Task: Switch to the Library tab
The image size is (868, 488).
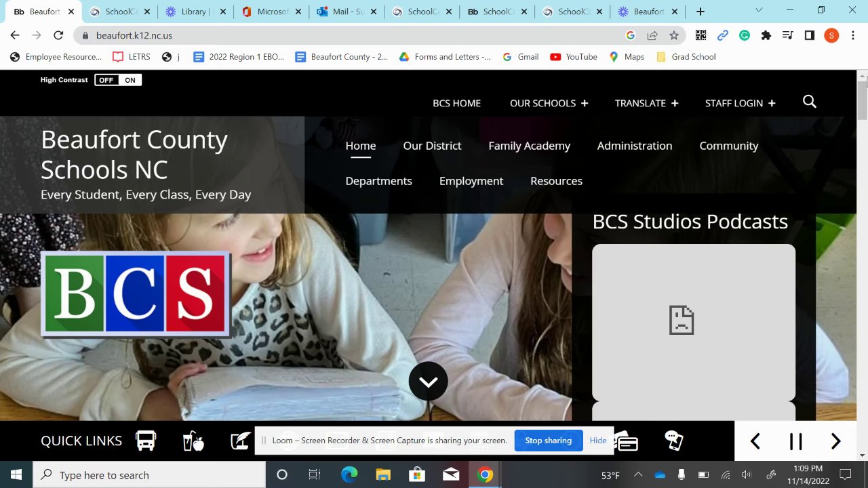Action: pos(195,12)
